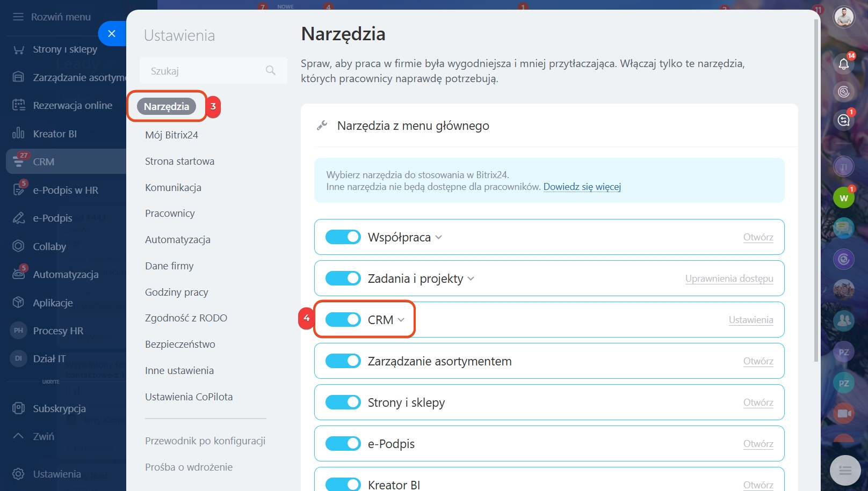Close the settings slider with blue X
The height and width of the screenshot is (491, 868).
(112, 33)
